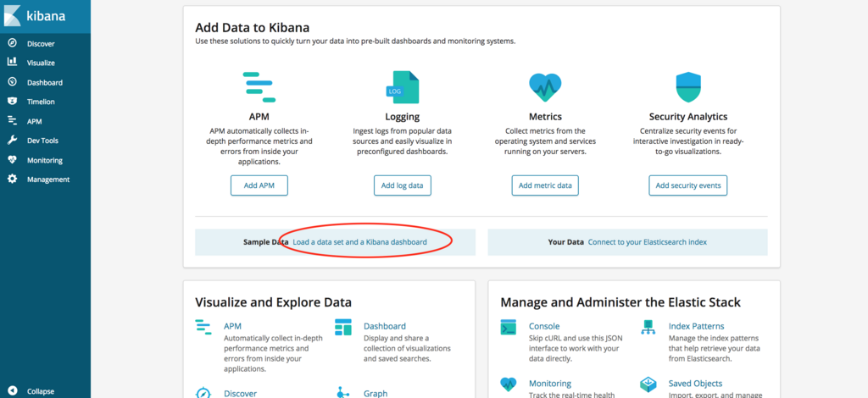Open the Console link
This screenshot has width=868, height=398.
tap(544, 326)
